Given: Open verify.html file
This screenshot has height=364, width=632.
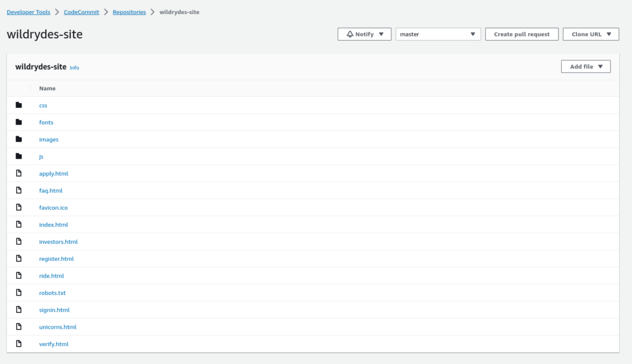Looking at the screenshot, I should click(54, 344).
